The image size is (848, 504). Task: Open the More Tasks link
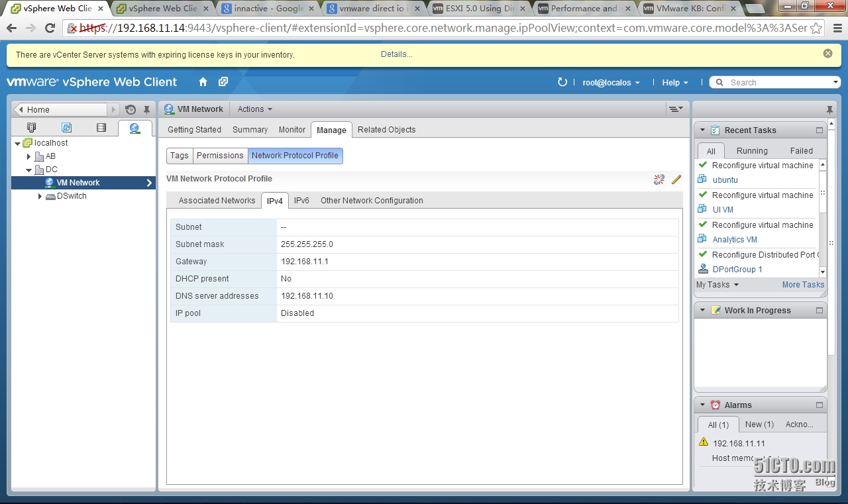pos(803,285)
